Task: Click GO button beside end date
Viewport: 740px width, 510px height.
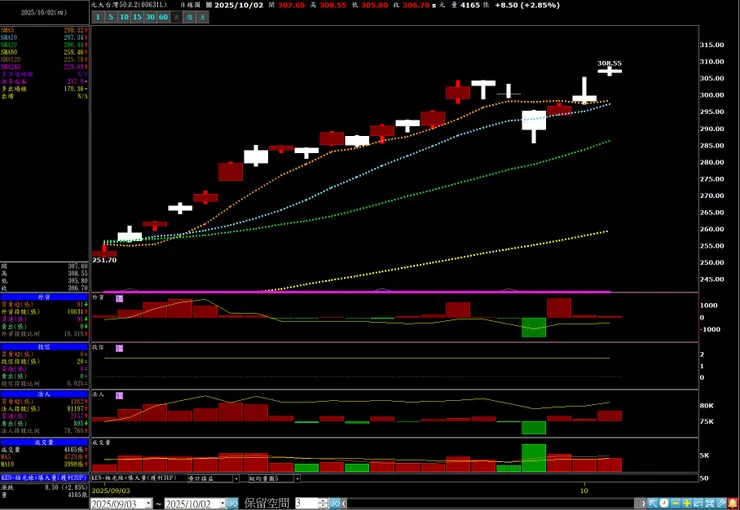Action: (232, 503)
